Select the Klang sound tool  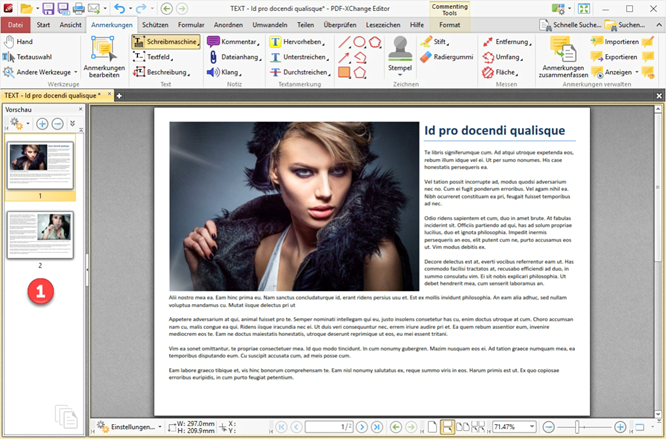coord(224,72)
